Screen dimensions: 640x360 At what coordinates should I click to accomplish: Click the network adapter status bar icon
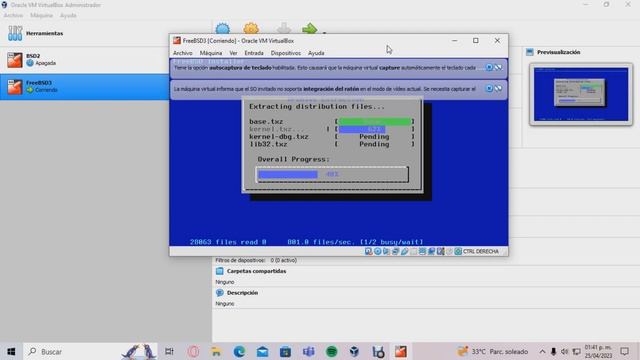pos(395,251)
